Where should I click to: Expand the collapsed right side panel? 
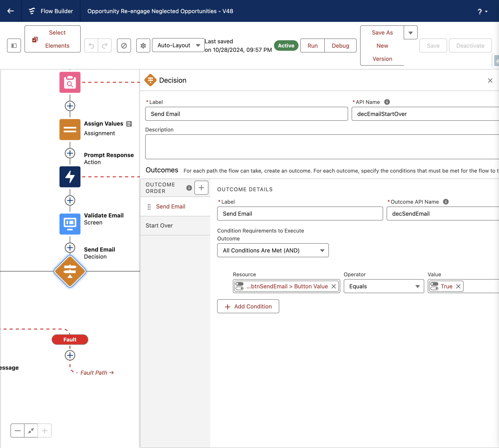click(496, 61)
